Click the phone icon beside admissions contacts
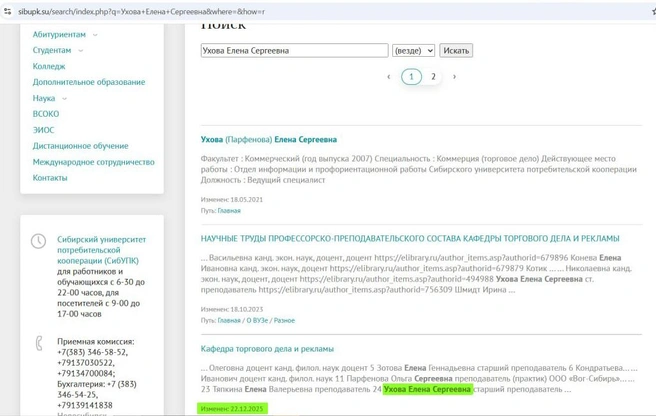 point(39,343)
